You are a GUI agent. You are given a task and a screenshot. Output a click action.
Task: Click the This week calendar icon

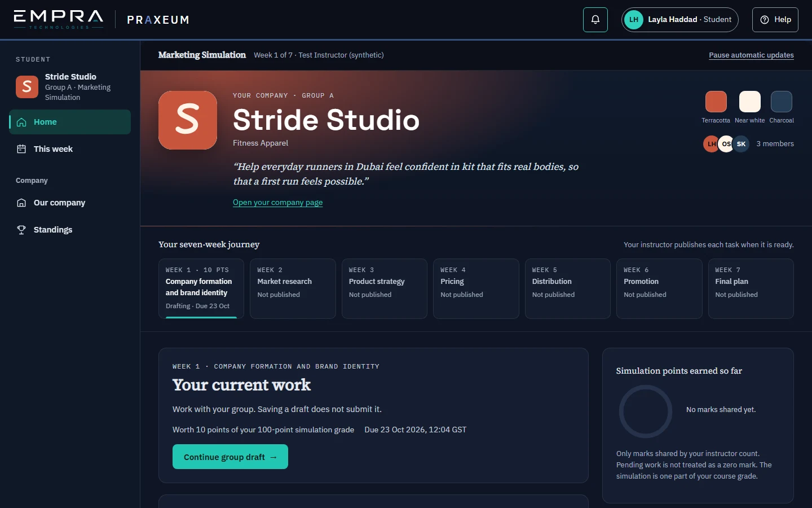click(21, 149)
